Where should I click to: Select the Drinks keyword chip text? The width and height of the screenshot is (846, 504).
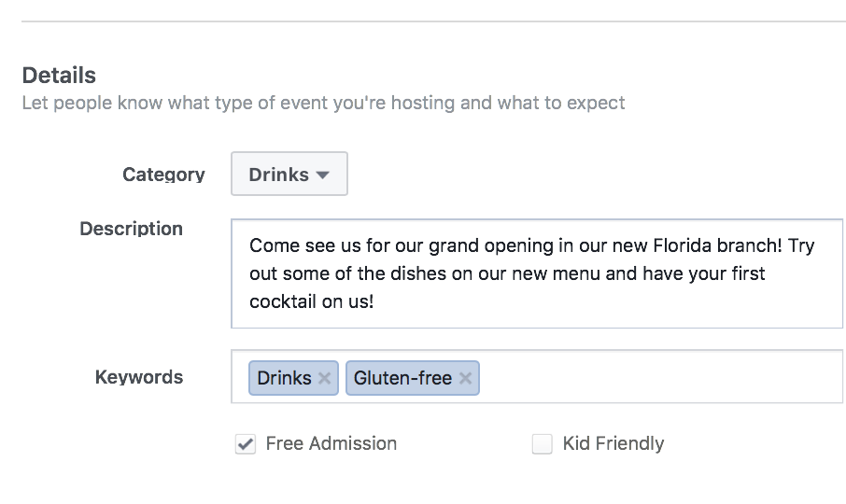coord(284,378)
